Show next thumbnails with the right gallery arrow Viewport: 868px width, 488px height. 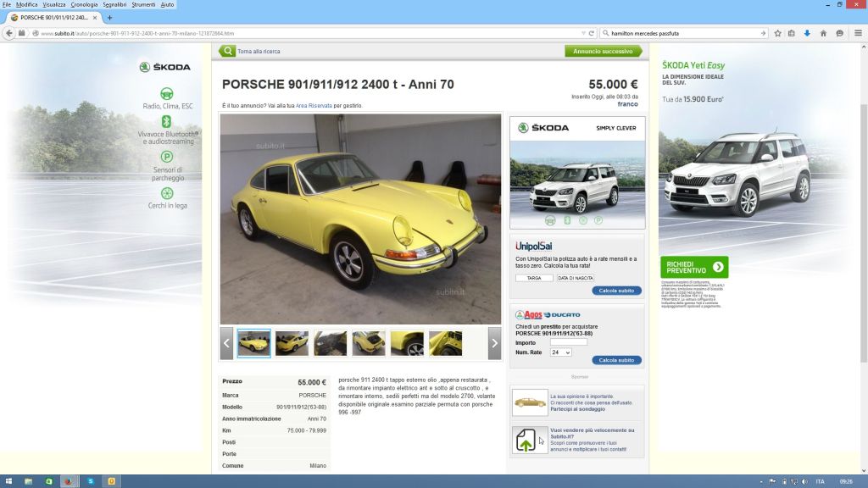(494, 343)
